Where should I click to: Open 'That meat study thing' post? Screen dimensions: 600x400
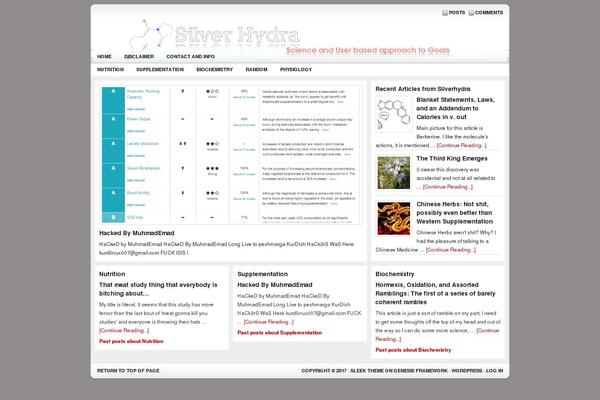[158, 289]
